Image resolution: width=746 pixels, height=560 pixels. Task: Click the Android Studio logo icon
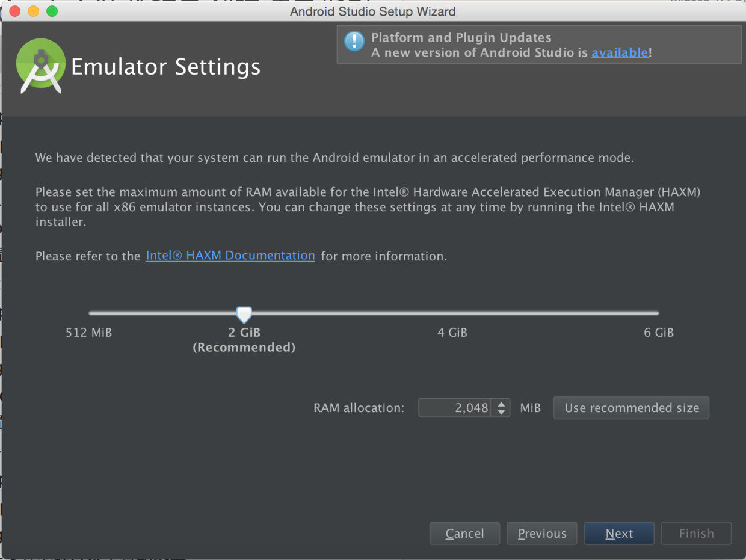tap(41, 66)
